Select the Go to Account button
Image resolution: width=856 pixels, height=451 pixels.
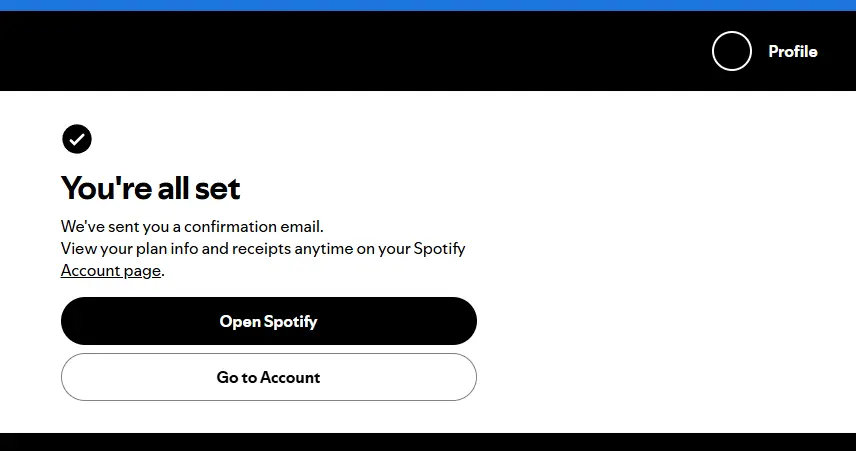click(269, 377)
